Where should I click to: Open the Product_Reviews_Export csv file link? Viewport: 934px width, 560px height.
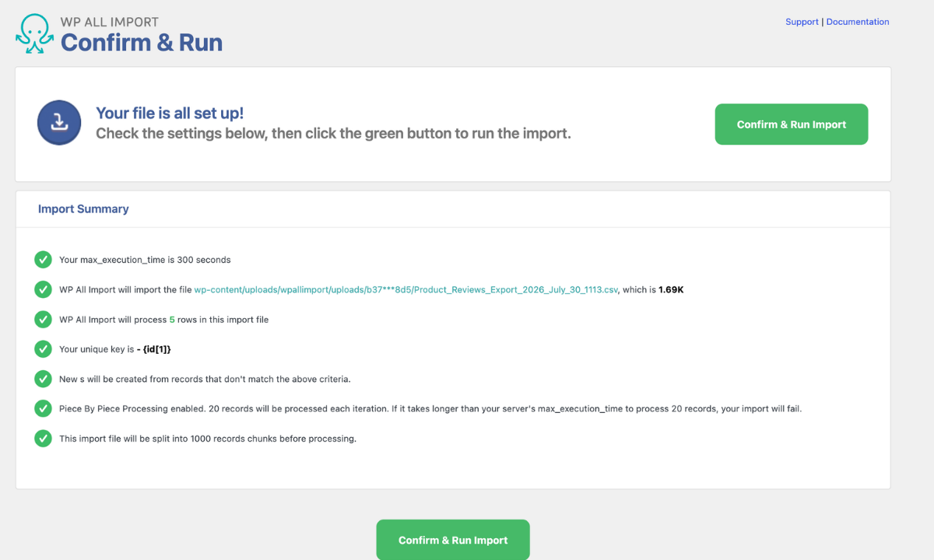[x=406, y=290]
